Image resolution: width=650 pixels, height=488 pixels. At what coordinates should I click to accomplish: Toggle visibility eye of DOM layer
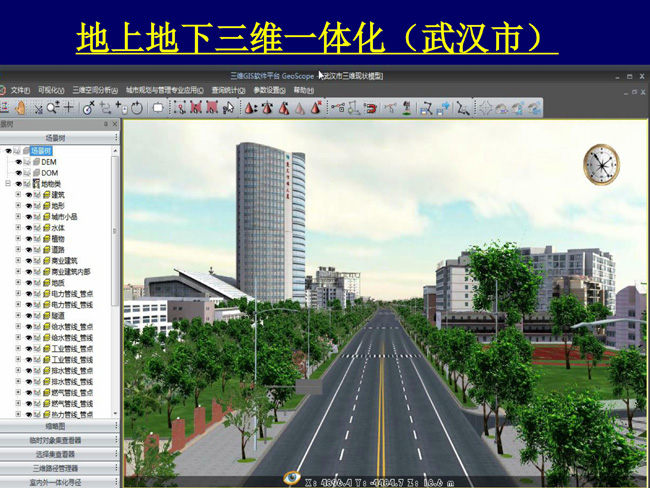(x=18, y=173)
